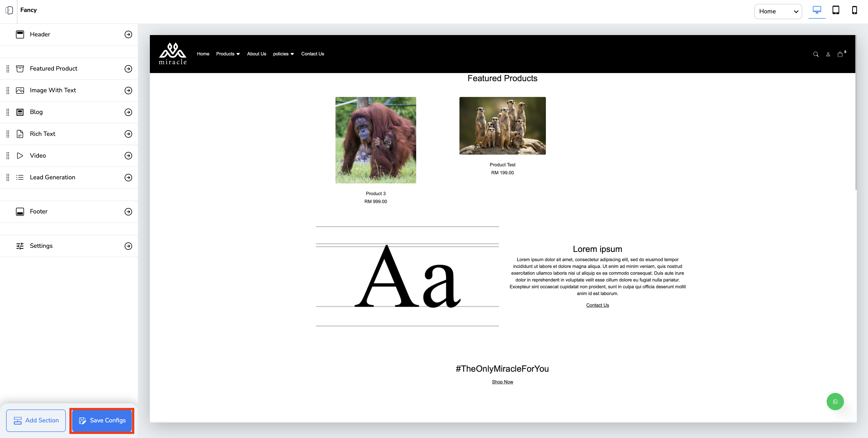
Task: Open Video section arrow
Action: click(x=128, y=156)
